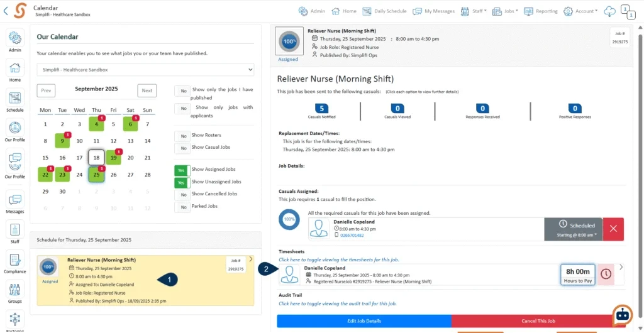
Task: Open Admin in the top navigation
Action: pyautogui.click(x=311, y=11)
